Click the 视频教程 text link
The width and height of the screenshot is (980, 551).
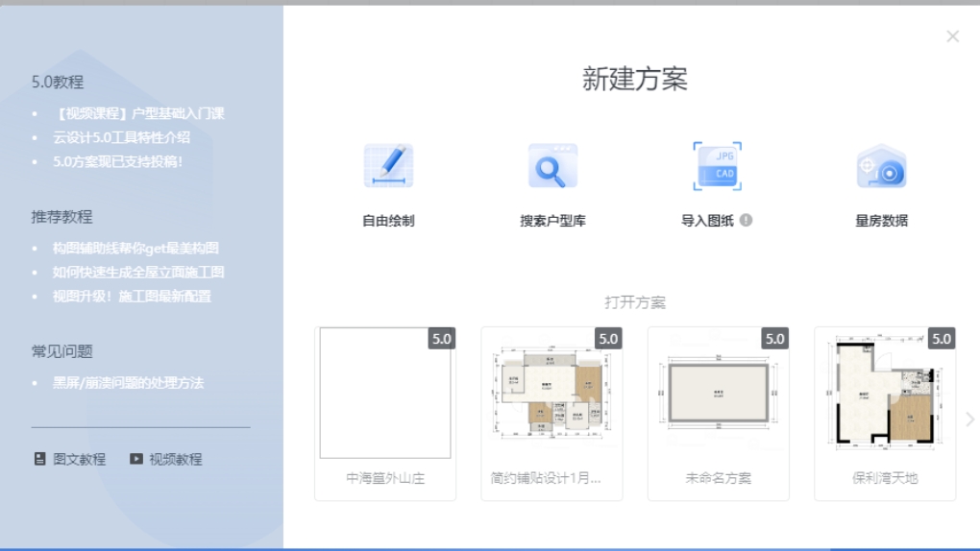click(176, 459)
